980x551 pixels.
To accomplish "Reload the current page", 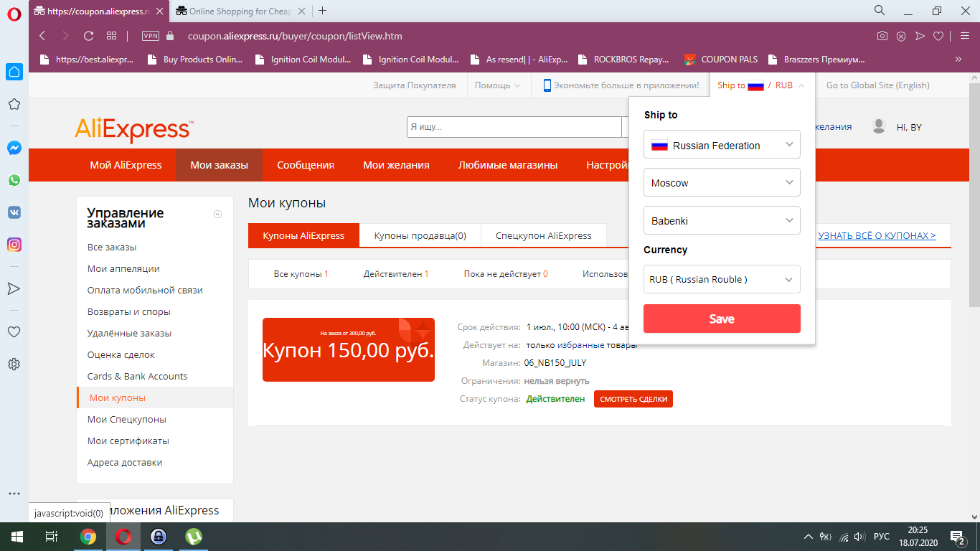I will point(89,36).
